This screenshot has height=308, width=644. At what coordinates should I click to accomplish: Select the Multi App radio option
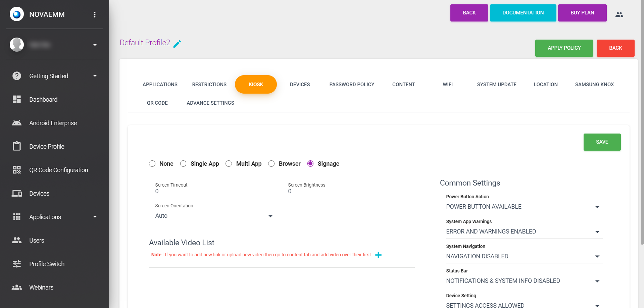(x=229, y=164)
